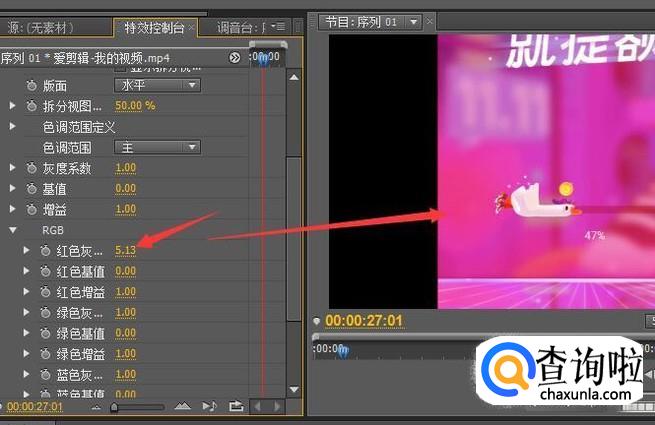Screen dimensions: 655x425
Task: Click program monitor playhead on time ruler
Action: (x=343, y=352)
